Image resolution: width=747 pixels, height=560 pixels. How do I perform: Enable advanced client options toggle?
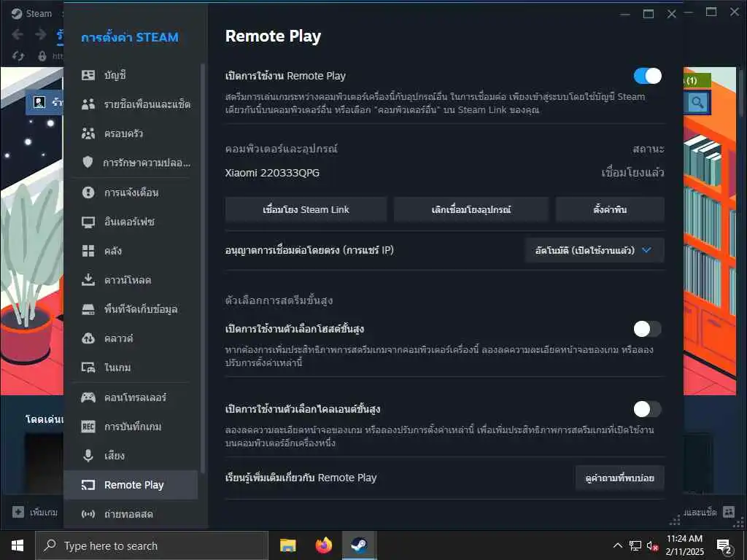tap(648, 409)
